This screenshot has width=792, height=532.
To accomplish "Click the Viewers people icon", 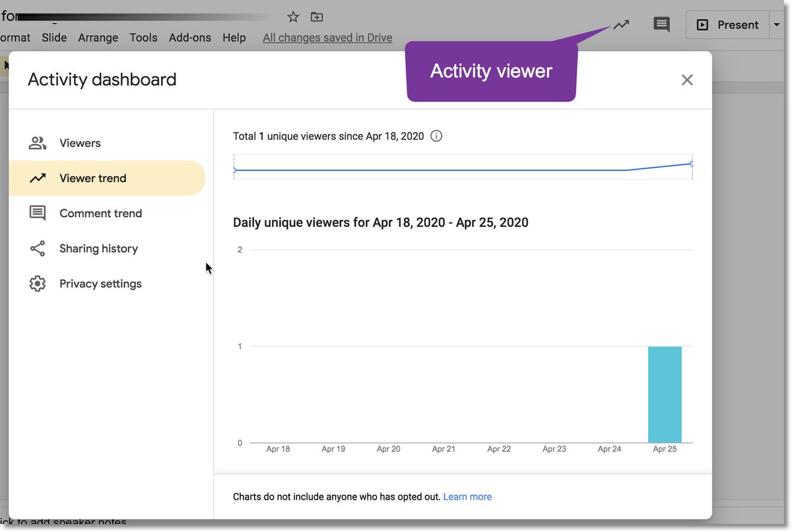I will [38, 143].
